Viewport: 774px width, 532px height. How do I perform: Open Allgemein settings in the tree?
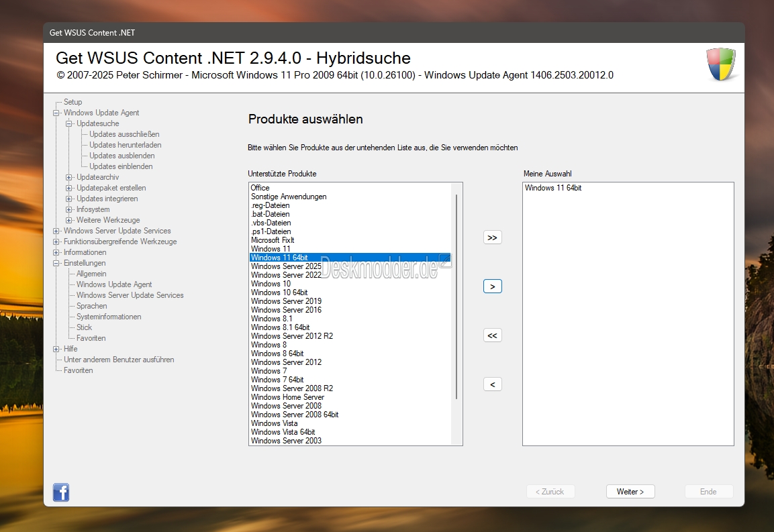91,274
